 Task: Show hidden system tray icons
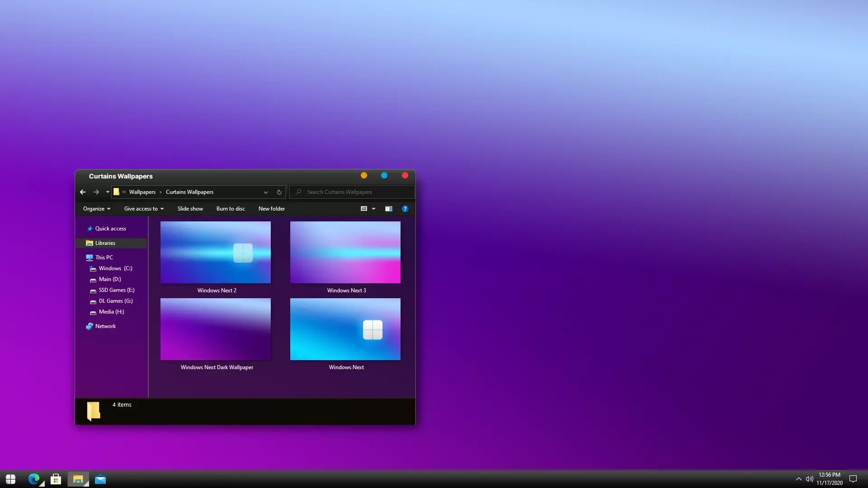pyautogui.click(x=799, y=479)
